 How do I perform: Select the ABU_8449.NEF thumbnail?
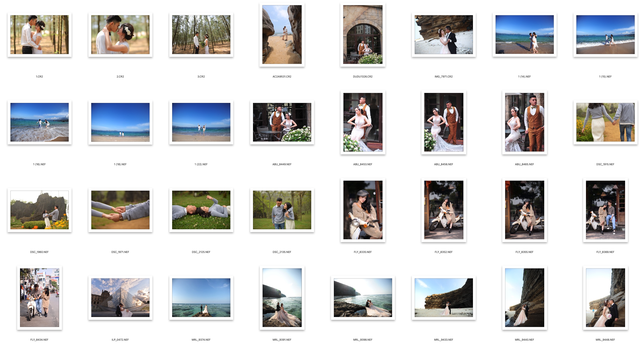point(282,122)
